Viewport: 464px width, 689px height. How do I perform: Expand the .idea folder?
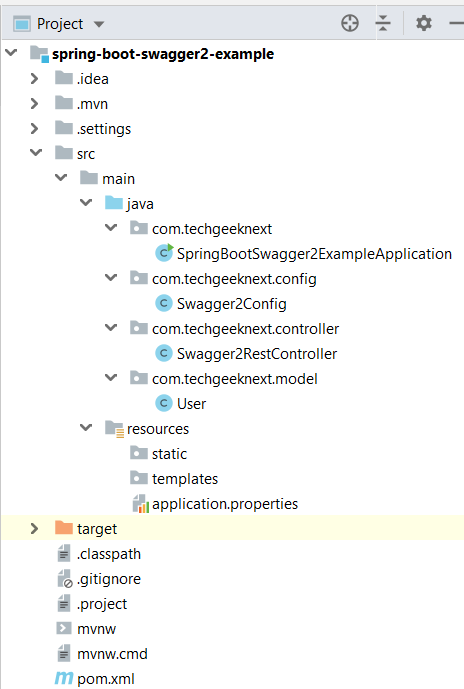pos(34,79)
